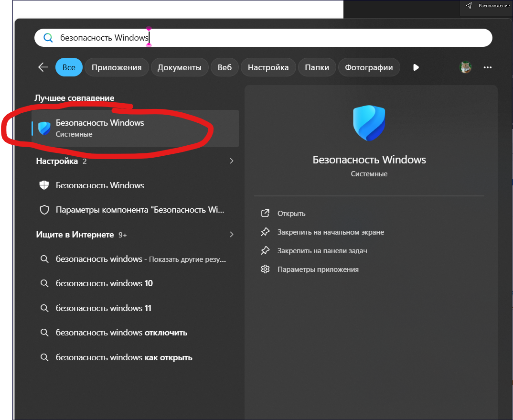
Task: Select web suggestion 'Показать другие резу...'
Action: (135, 259)
